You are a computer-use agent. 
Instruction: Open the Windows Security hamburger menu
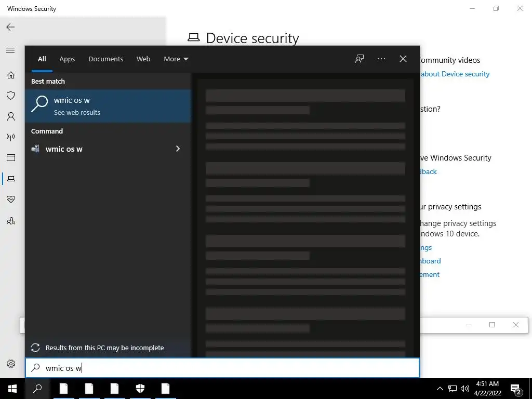[x=10, y=50]
